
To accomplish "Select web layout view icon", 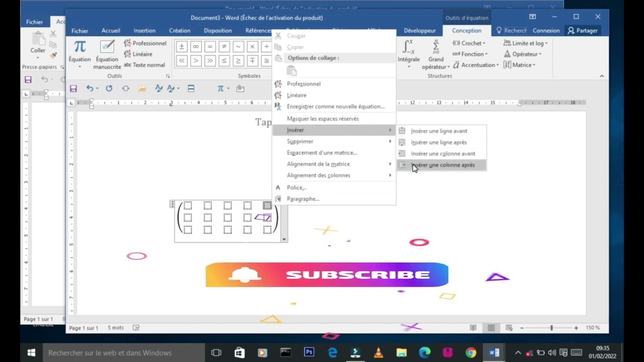I will pos(509,328).
